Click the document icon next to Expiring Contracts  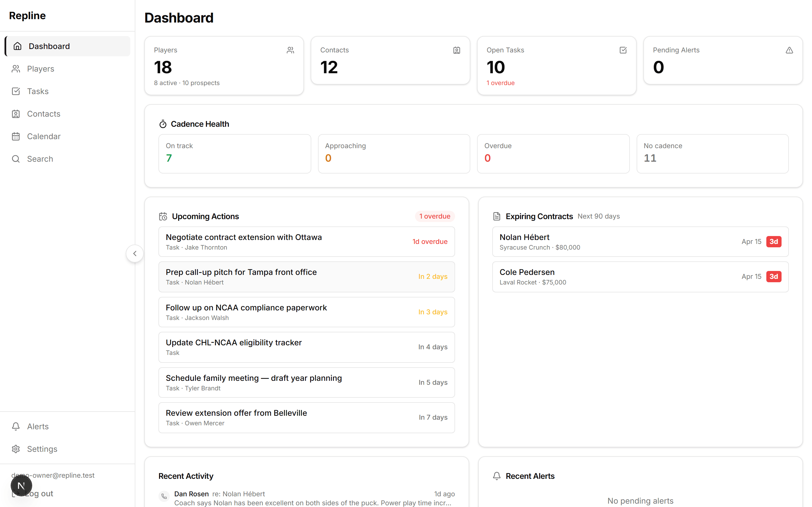497,216
